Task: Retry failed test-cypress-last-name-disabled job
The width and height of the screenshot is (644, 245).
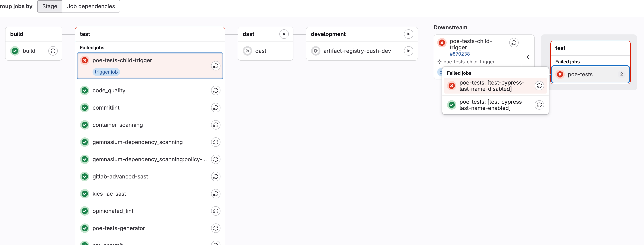Action: click(x=539, y=86)
